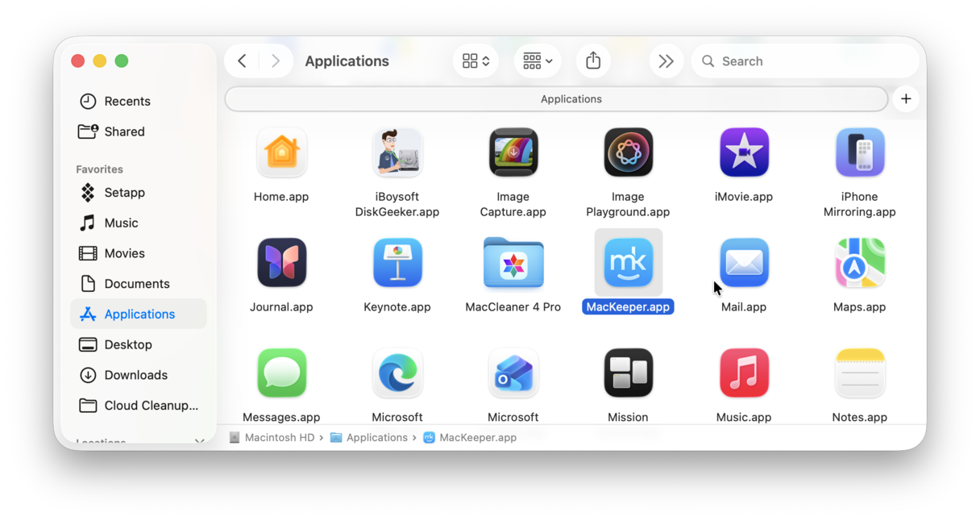The height and width of the screenshot is (521, 980).
Task: Select the Maps.app icon
Action: [x=860, y=263]
